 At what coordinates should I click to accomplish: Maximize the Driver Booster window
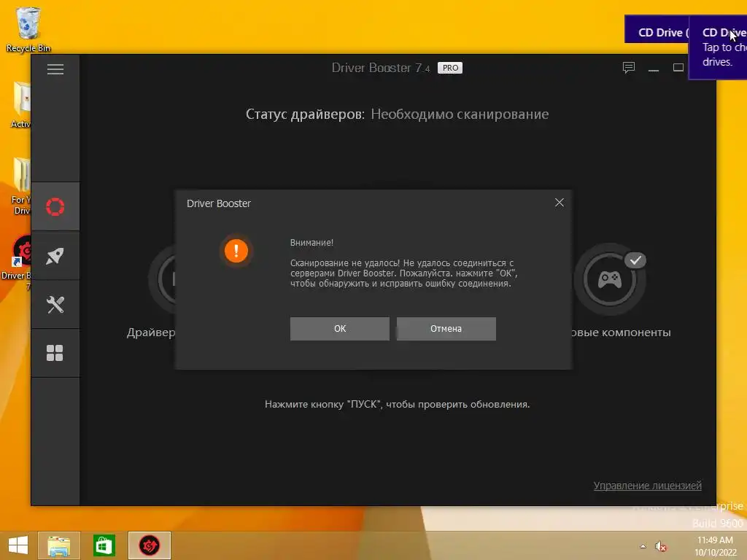[678, 68]
